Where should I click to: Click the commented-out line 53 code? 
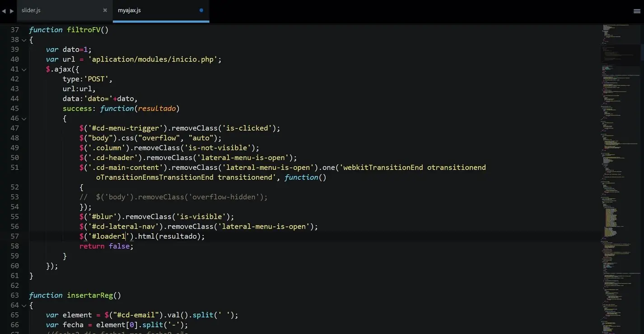coord(173,197)
